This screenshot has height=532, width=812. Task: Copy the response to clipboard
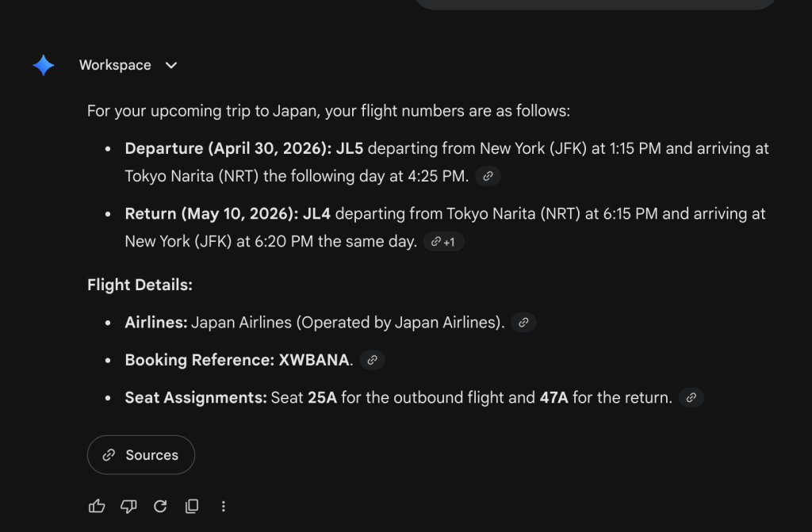(x=192, y=506)
